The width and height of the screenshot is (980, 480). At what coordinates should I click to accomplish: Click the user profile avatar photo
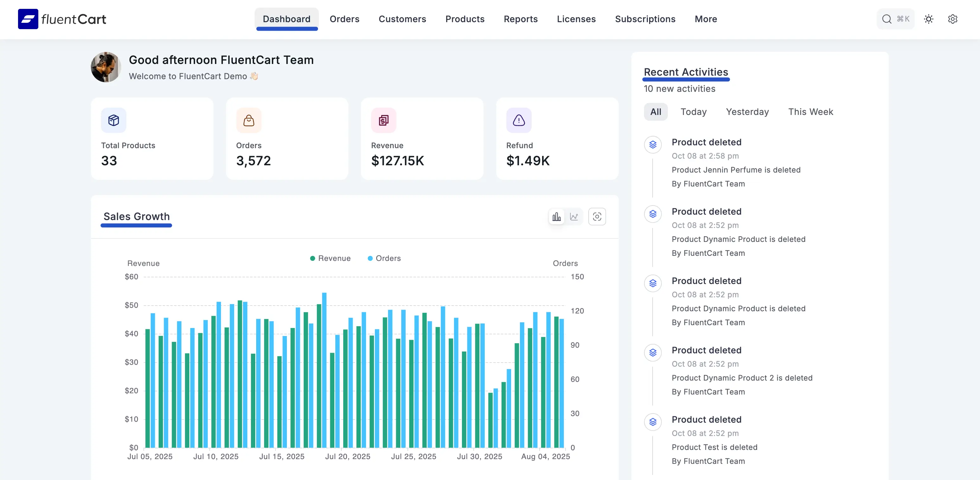(x=106, y=67)
